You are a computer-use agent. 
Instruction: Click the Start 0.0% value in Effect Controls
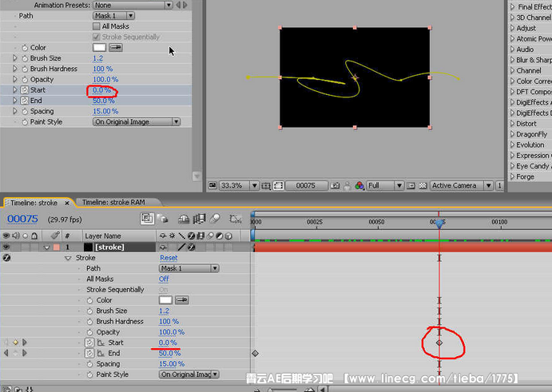tap(101, 90)
